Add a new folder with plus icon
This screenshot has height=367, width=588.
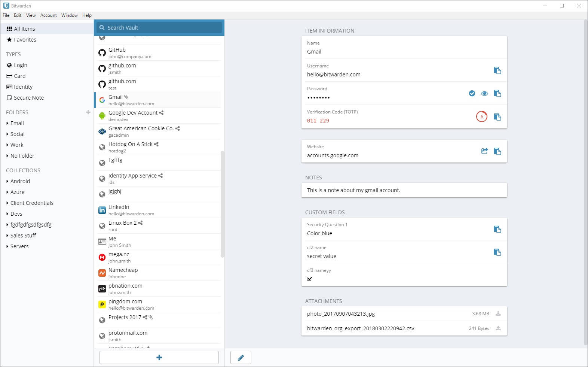click(x=88, y=112)
